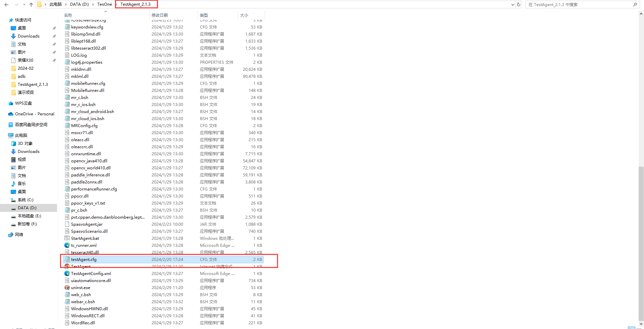644x329 pixels.
Task: Click scrollbar up arrow of file list
Action: pyautogui.click(x=641, y=14)
